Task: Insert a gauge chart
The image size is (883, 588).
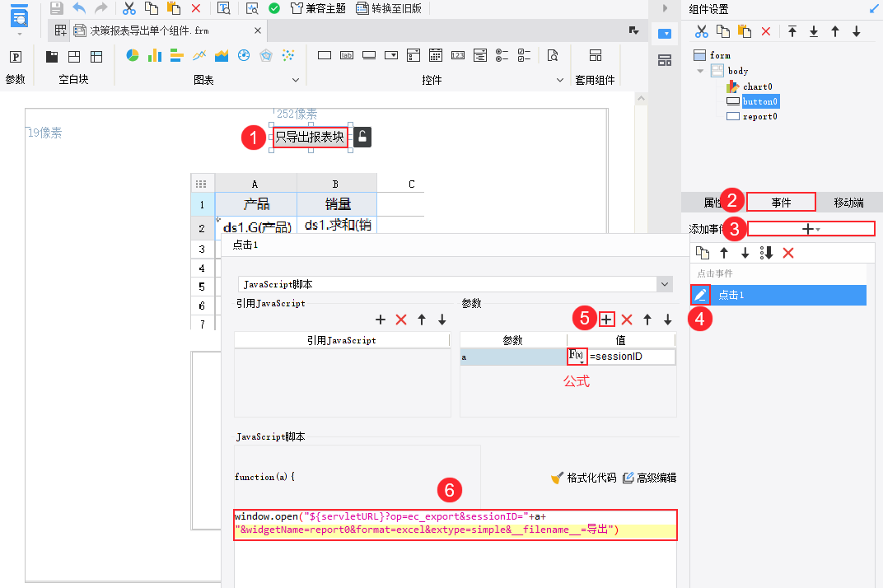Action: (x=244, y=55)
